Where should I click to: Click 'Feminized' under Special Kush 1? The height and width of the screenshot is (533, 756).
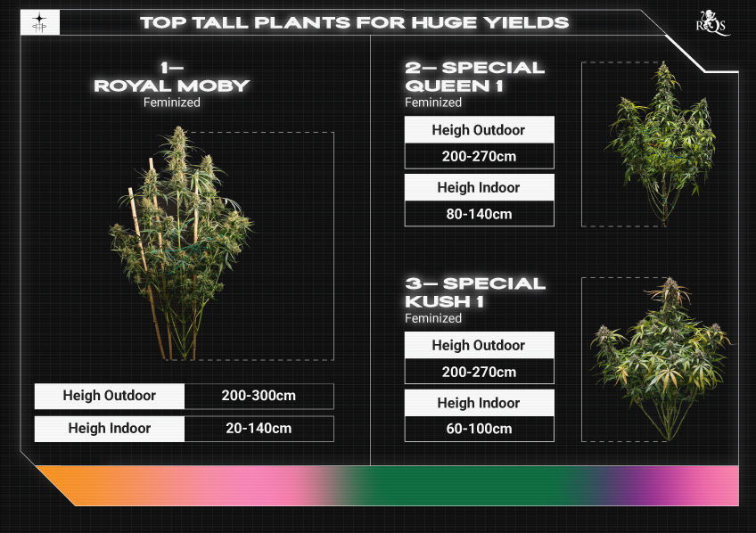click(x=433, y=318)
